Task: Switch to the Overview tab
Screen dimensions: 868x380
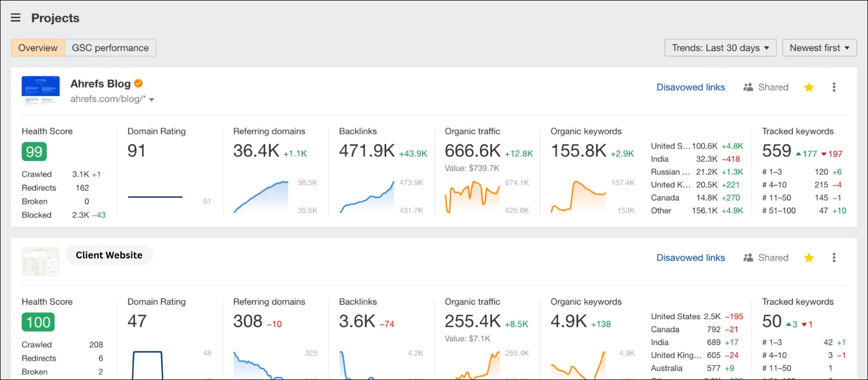Action: pos(38,48)
